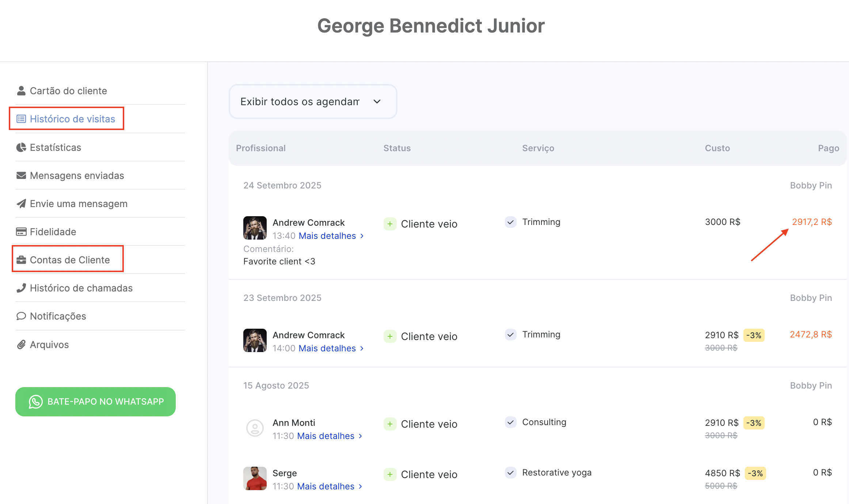Click the yellow -3% discount badge for Consulting

pos(754,423)
